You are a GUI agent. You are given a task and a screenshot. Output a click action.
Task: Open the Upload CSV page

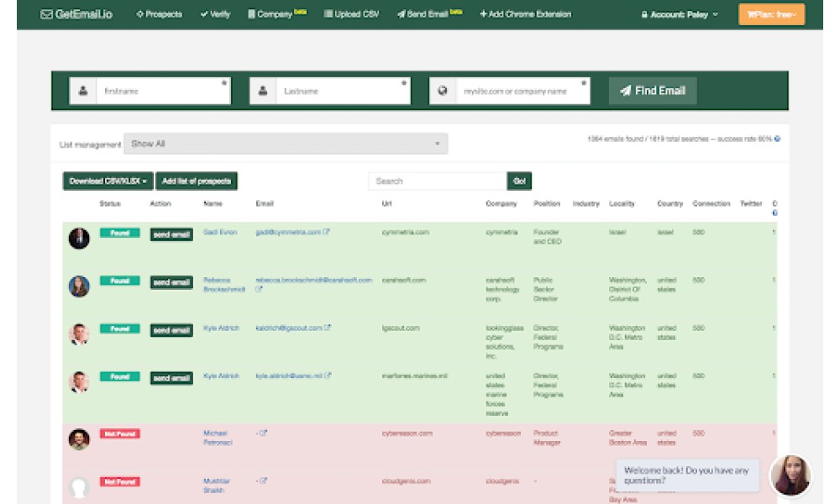(x=351, y=14)
